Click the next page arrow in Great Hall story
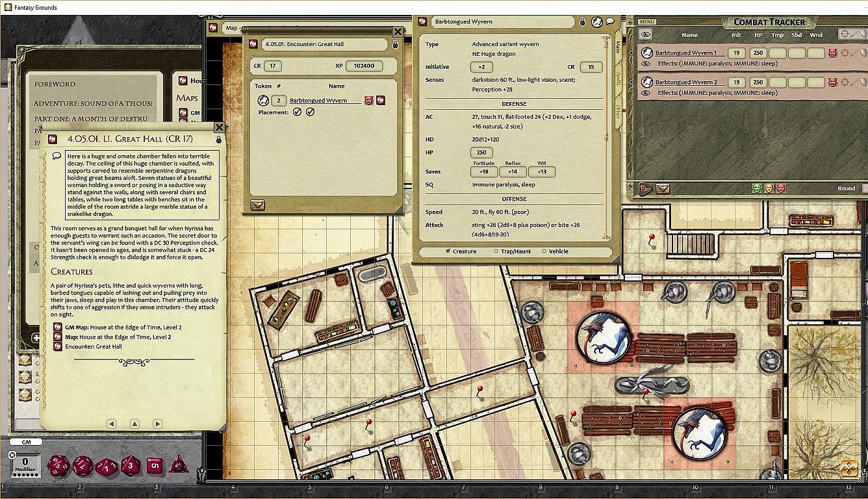The image size is (868, 499). 157,424
